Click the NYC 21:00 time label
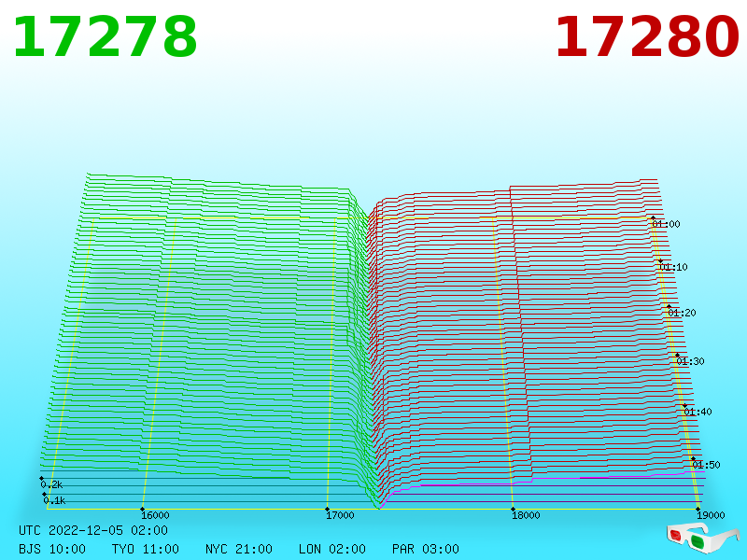 pyautogui.click(x=239, y=549)
